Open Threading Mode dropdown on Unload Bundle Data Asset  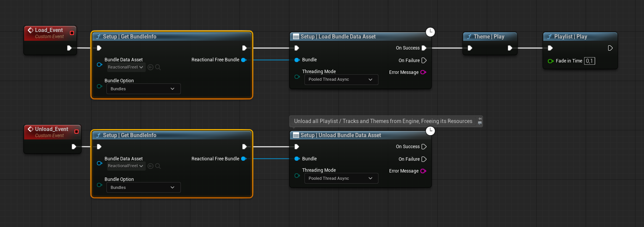341,178
